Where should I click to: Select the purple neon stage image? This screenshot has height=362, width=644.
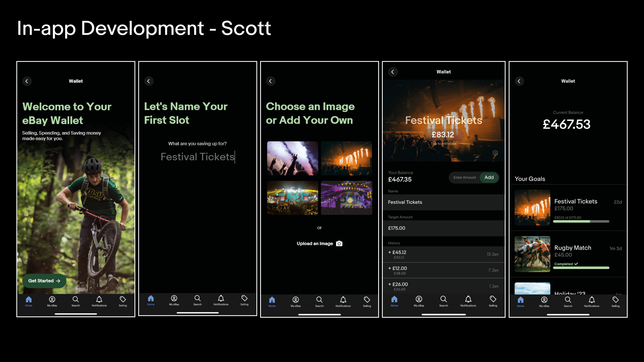pos(346,198)
